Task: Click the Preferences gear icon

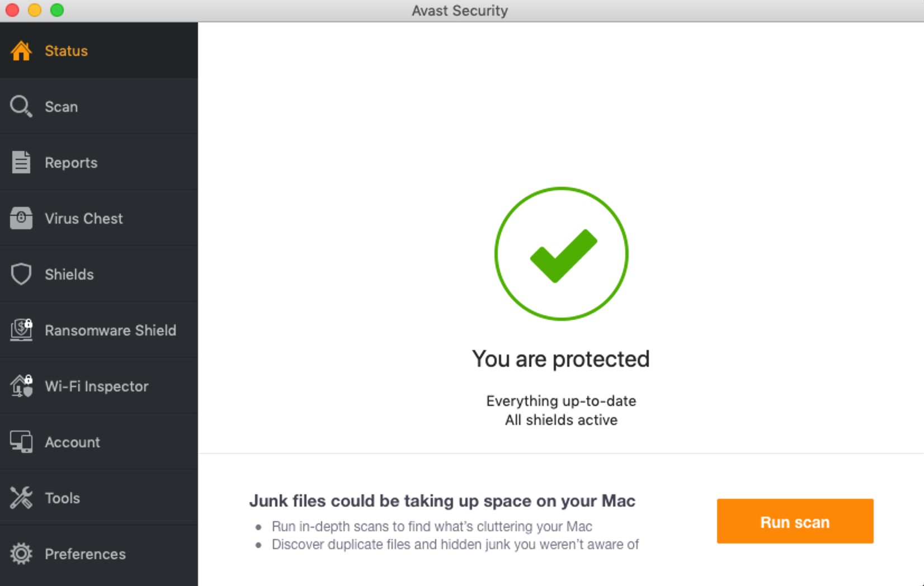Action: [x=21, y=554]
